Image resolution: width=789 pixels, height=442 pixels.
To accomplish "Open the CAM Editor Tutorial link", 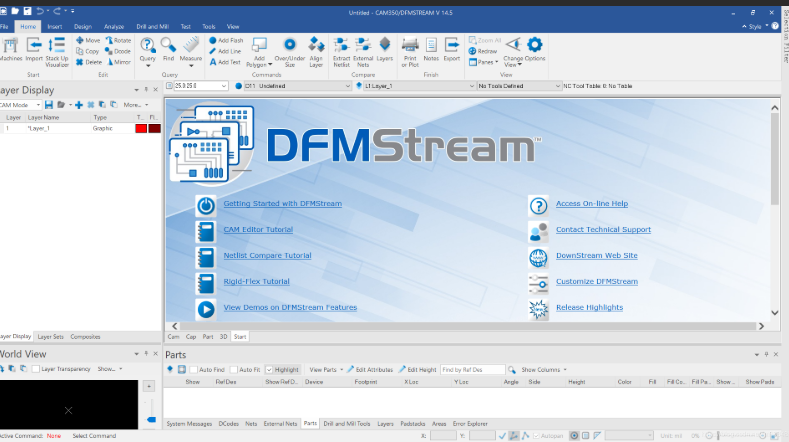I will coord(258,230).
